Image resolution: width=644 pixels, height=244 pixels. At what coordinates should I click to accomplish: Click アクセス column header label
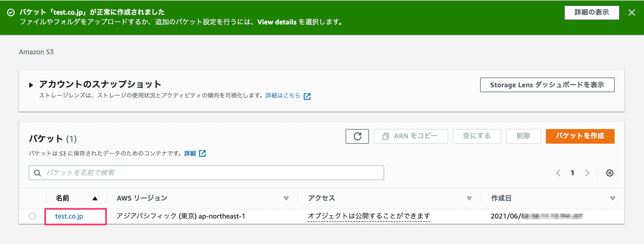click(x=321, y=198)
